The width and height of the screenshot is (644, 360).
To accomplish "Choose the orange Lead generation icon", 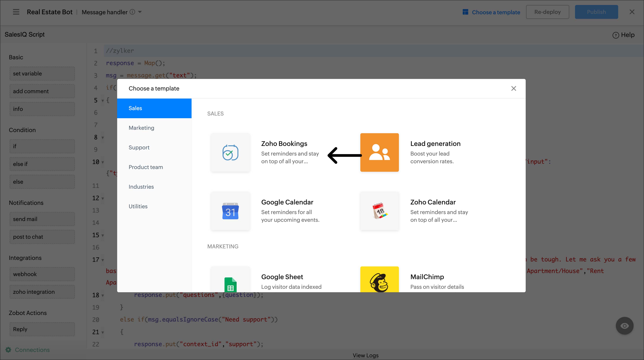I will coord(379,152).
